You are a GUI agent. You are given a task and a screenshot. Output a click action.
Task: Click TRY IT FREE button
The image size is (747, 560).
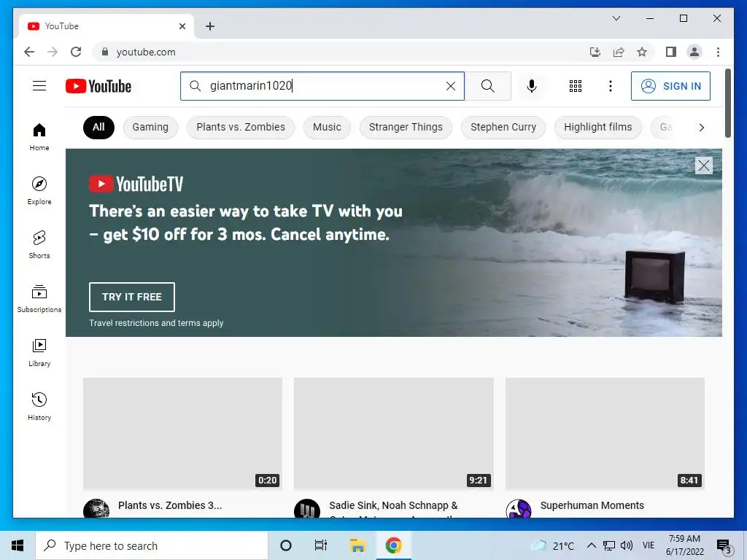click(132, 297)
